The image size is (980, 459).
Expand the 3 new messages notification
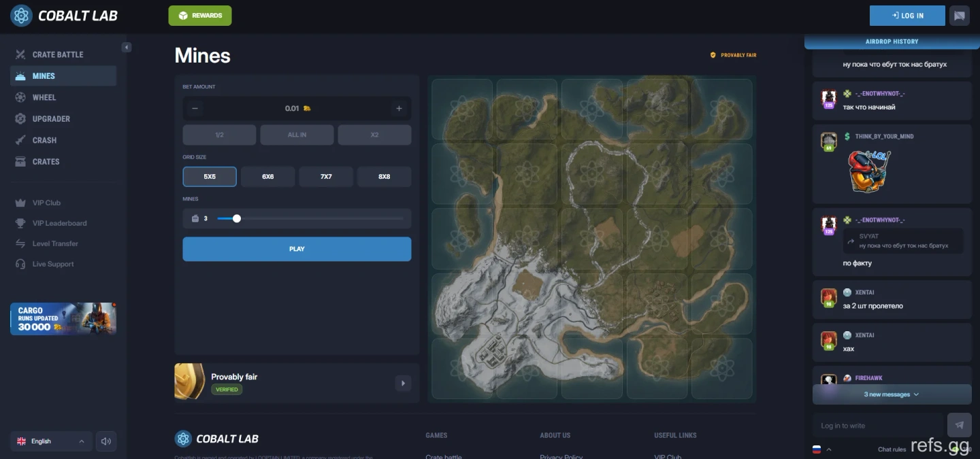[892, 394]
